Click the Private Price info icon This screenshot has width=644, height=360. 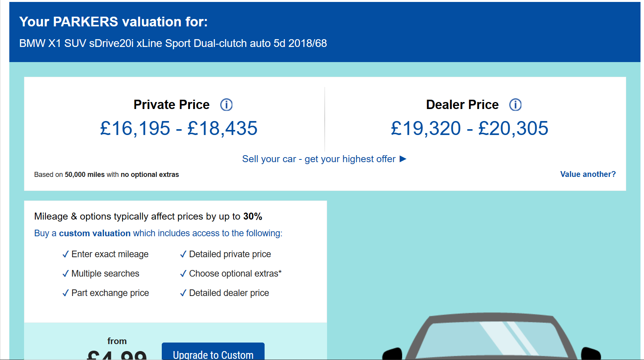coord(226,105)
